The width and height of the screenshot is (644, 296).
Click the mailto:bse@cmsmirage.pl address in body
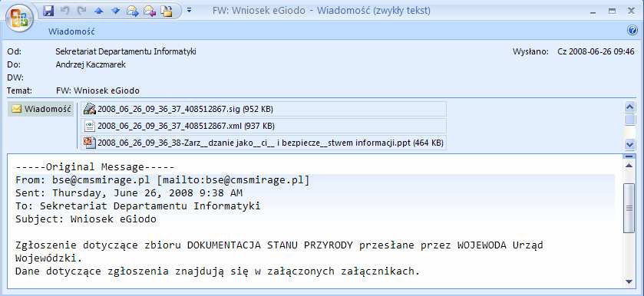[233, 180]
